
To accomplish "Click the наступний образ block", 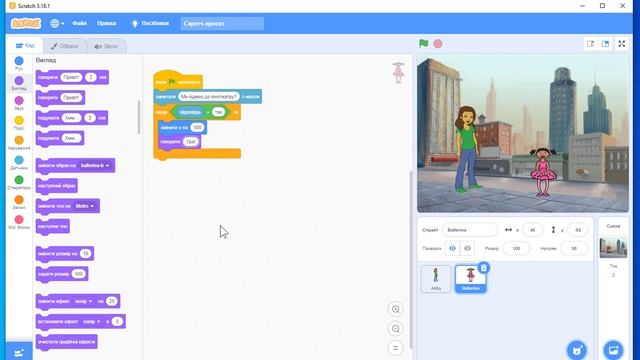I will click(x=56, y=186).
